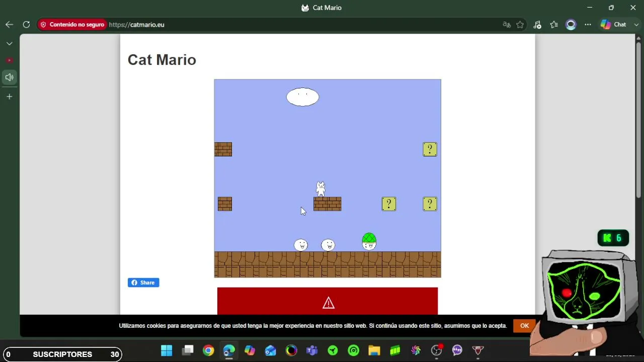Click the Kick viewer count badge

(x=613, y=238)
